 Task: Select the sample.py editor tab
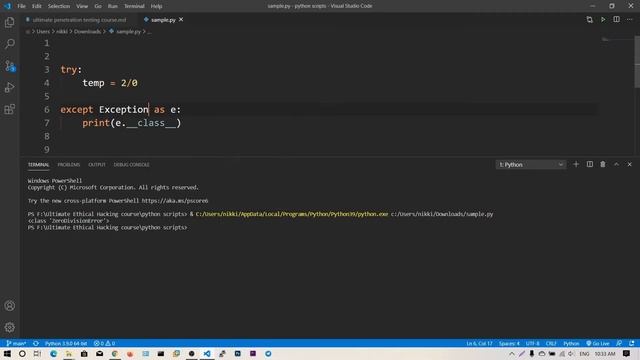point(163,20)
